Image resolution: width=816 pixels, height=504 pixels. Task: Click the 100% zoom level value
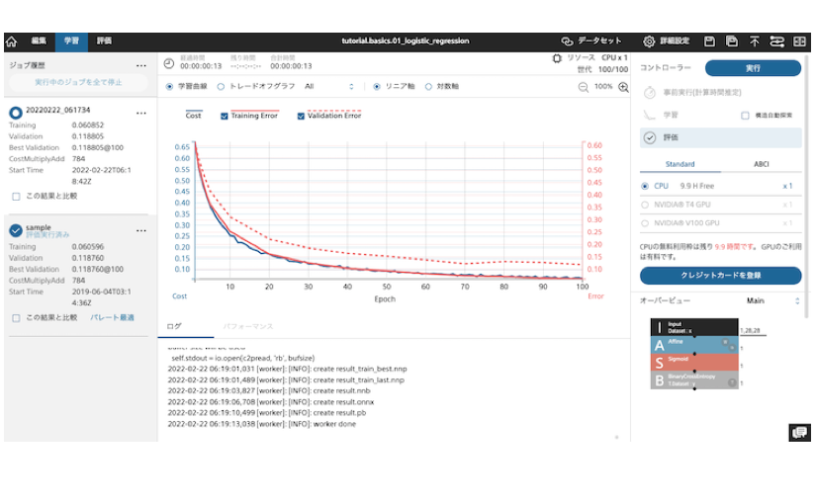[603, 86]
